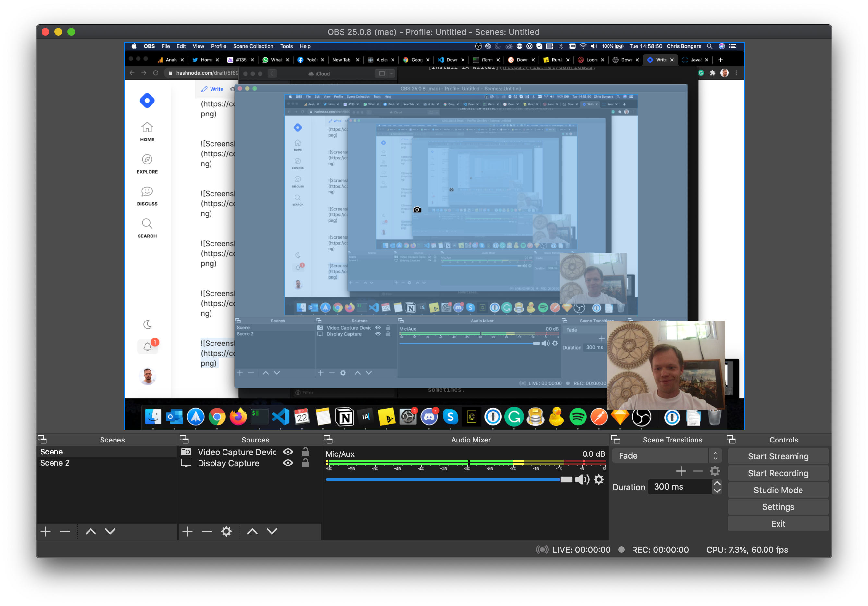Click the Start Recording button
This screenshot has width=868, height=606.
[778, 473]
